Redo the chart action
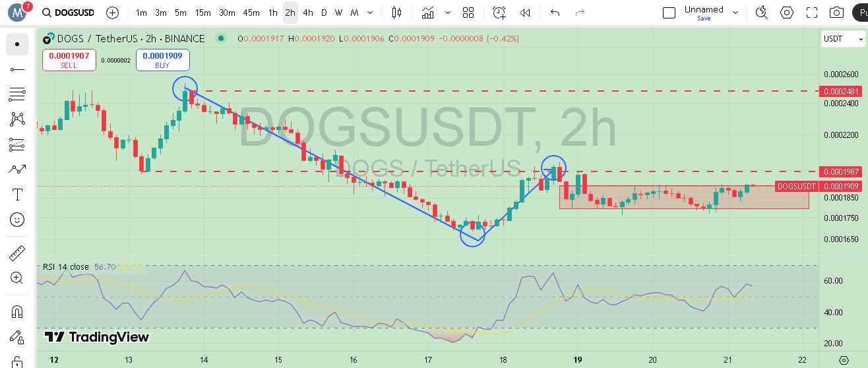The image size is (868, 368). (x=580, y=13)
